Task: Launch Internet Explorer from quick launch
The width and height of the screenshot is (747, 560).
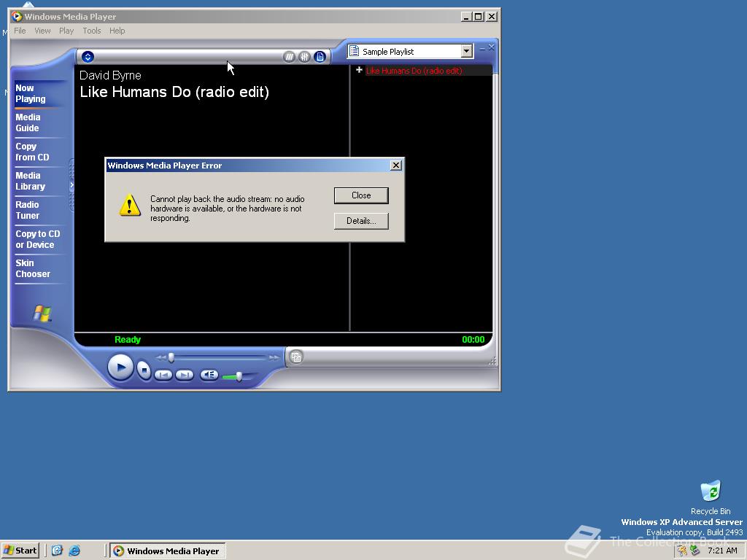Action: tap(74, 551)
